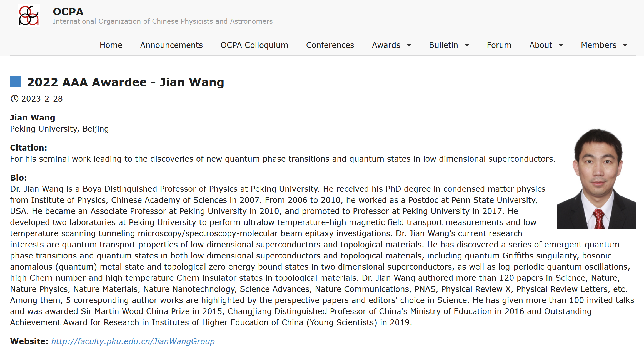This screenshot has width=644, height=350.
Task: Click Jian Wang's portrait photo
Action: (x=596, y=179)
